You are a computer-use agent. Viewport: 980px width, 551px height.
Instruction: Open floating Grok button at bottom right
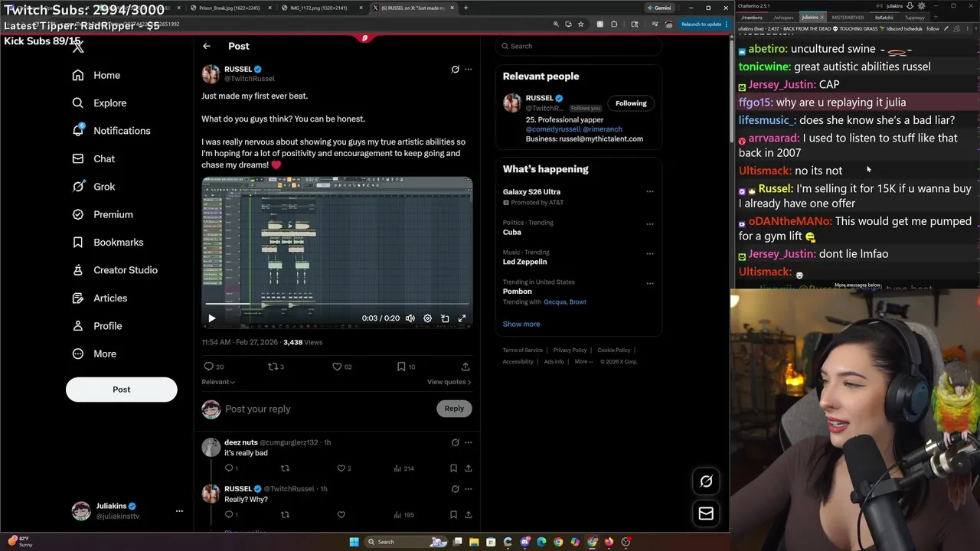(x=706, y=481)
